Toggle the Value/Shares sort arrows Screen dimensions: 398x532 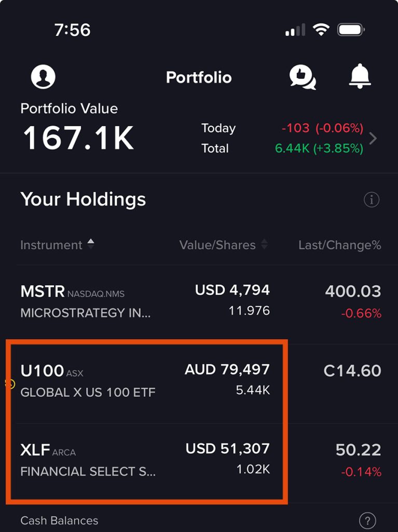(264, 244)
